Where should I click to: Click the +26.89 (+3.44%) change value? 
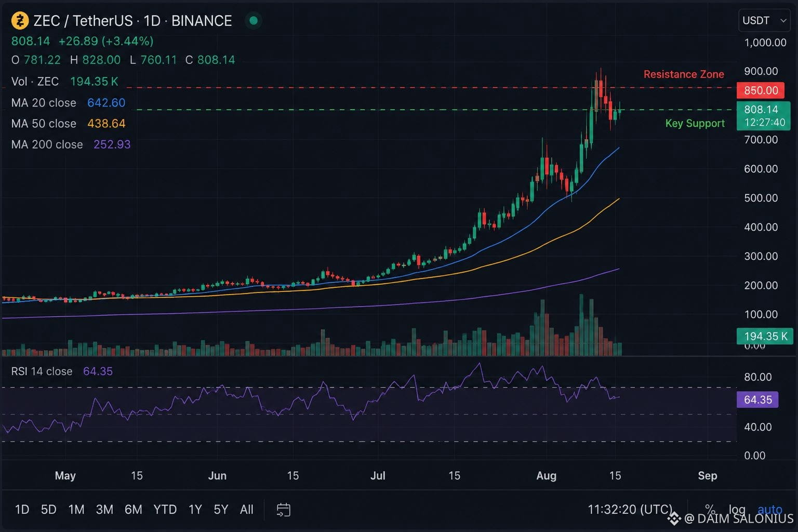(106, 41)
